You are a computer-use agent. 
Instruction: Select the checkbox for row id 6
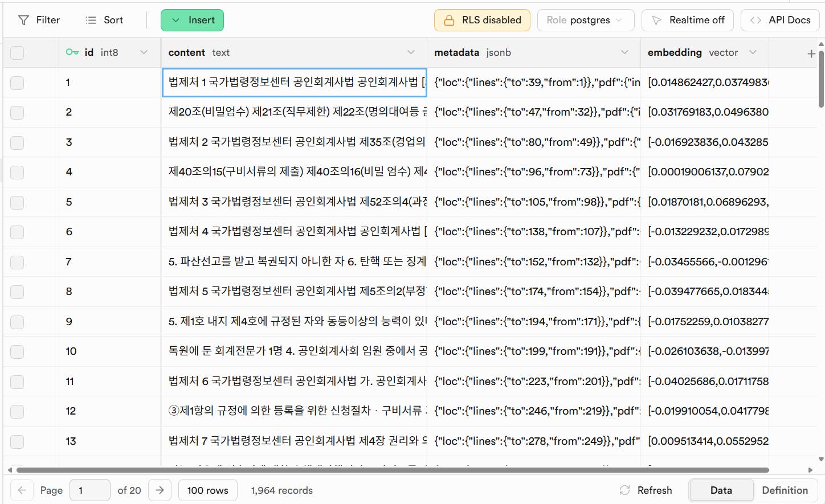pyautogui.click(x=17, y=232)
